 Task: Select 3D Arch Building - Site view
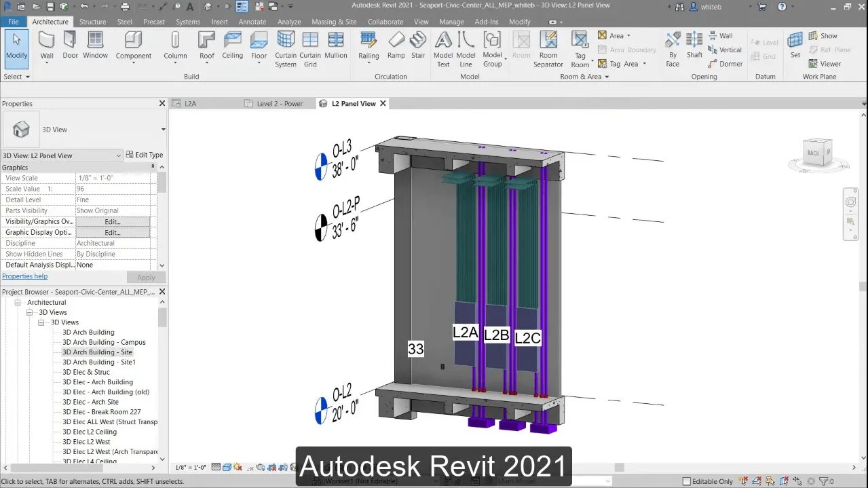point(97,352)
